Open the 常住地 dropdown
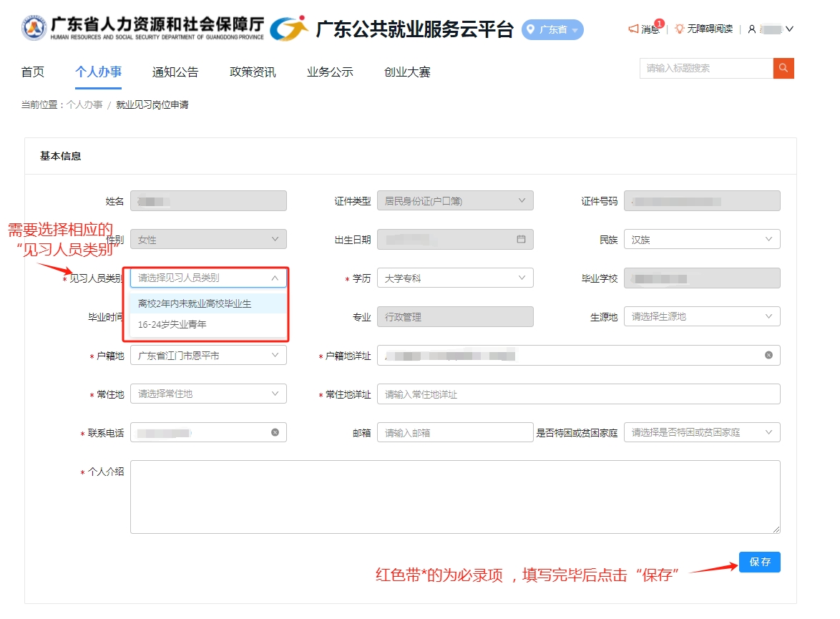 click(208, 394)
